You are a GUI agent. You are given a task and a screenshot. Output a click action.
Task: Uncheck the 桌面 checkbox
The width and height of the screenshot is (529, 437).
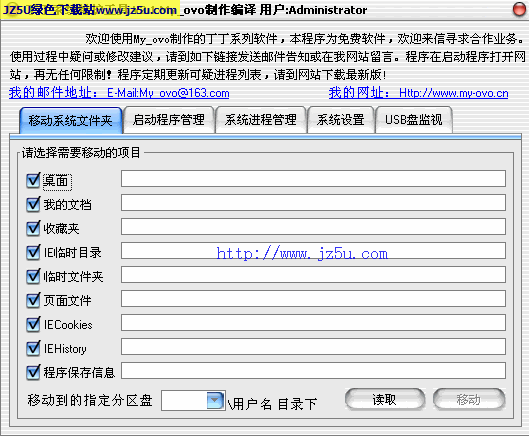pyautogui.click(x=33, y=181)
